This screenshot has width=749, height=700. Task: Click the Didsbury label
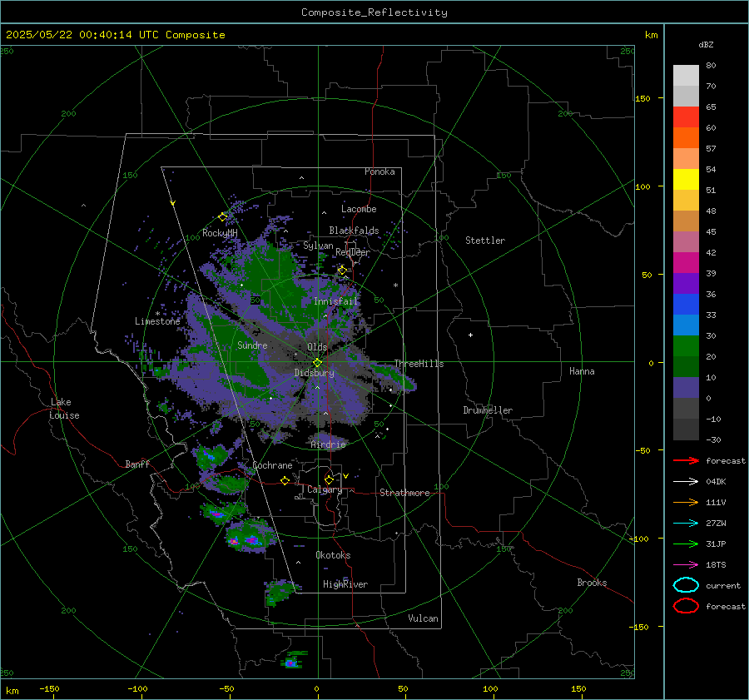pyautogui.click(x=315, y=373)
